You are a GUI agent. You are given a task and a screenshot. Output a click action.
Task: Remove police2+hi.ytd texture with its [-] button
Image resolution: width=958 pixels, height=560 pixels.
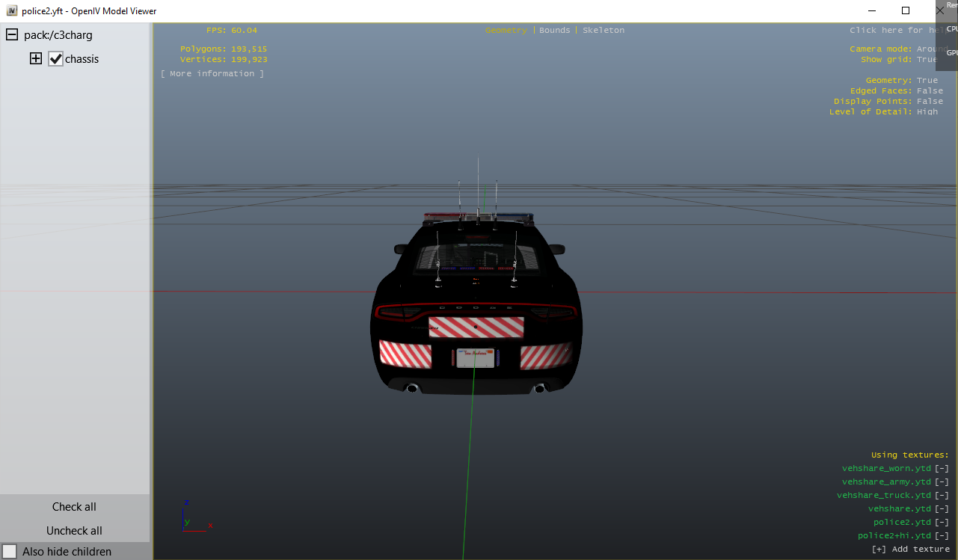point(942,536)
